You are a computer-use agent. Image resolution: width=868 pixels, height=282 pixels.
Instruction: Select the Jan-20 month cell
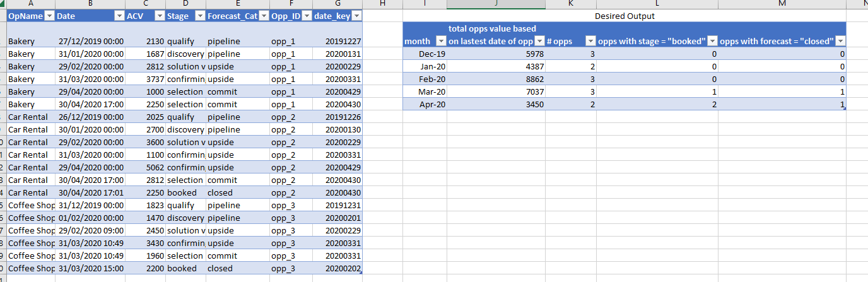(425, 66)
